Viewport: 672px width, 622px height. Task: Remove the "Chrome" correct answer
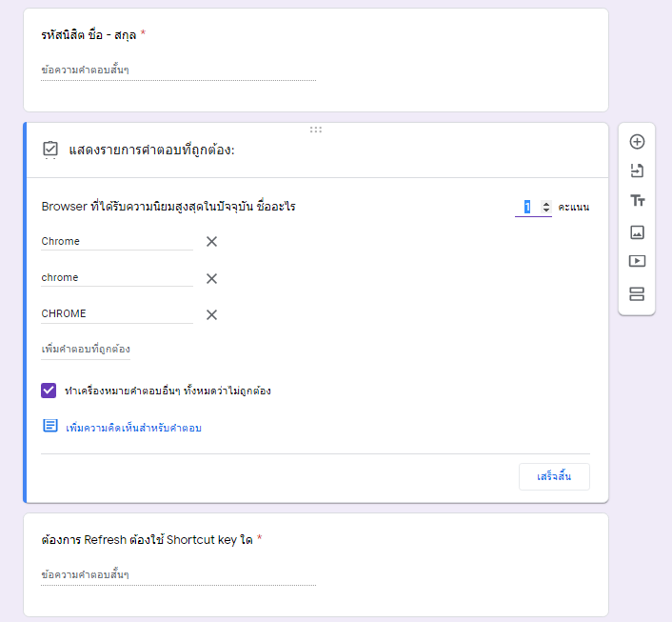tap(211, 242)
